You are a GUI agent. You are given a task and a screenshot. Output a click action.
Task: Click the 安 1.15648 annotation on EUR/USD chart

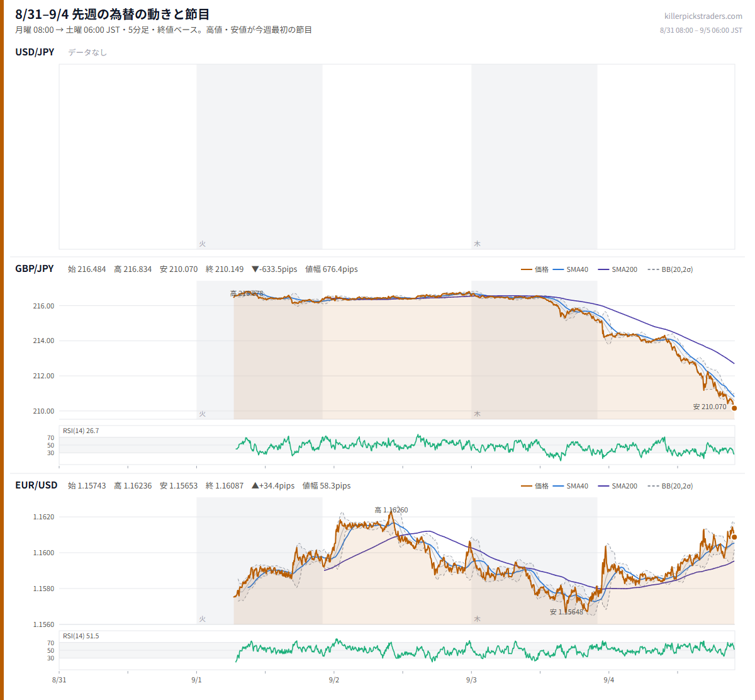(x=566, y=612)
